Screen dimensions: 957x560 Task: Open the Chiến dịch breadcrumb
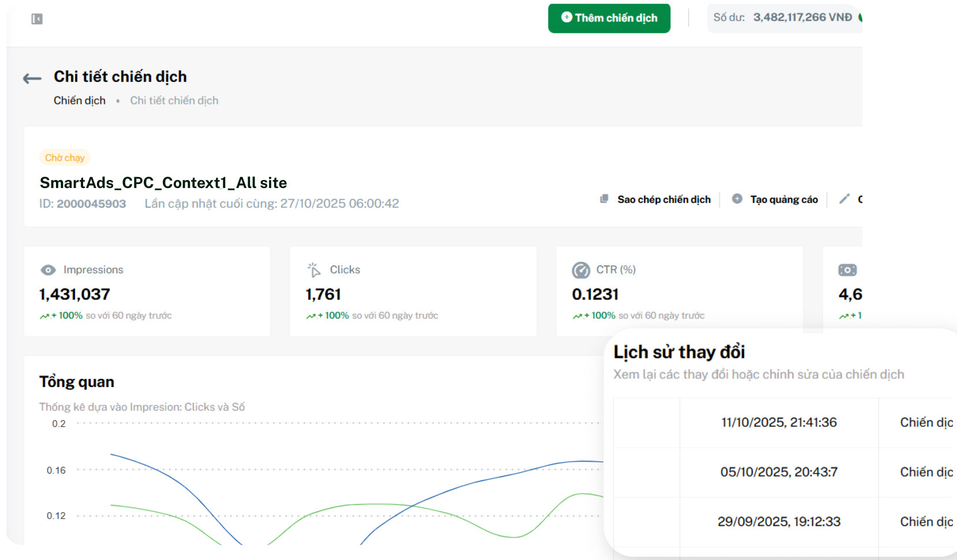[x=79, y=100]
